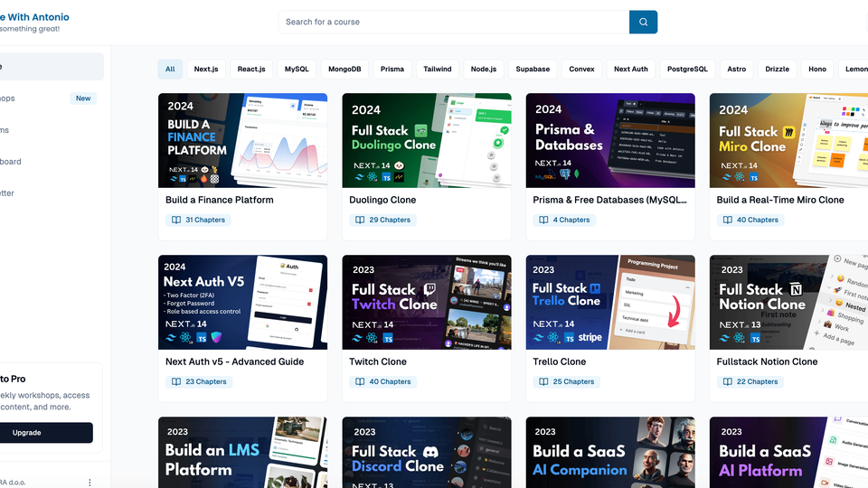Pick the Astro category chip

pyautogui.click(x=736, y=70)
